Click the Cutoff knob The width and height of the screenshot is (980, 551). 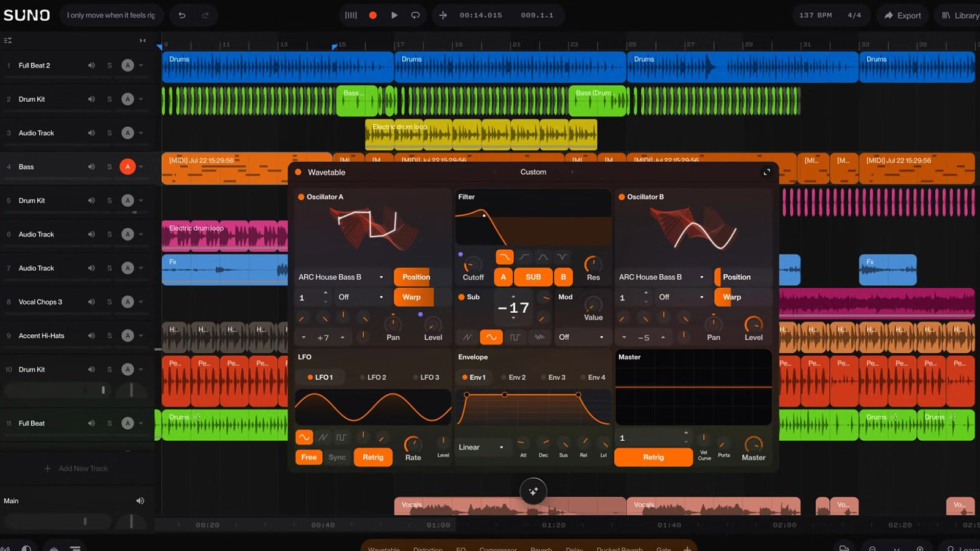click(472, 264)
